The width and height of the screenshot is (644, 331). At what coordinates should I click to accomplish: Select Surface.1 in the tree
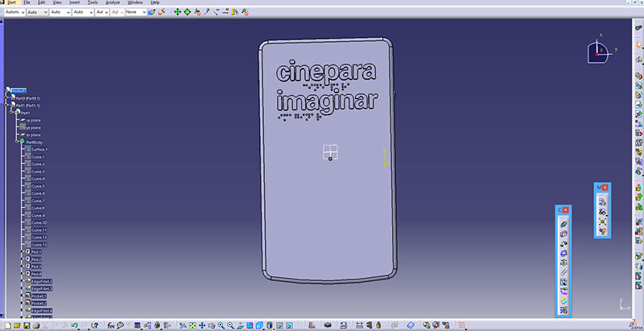tap(39, 150)
